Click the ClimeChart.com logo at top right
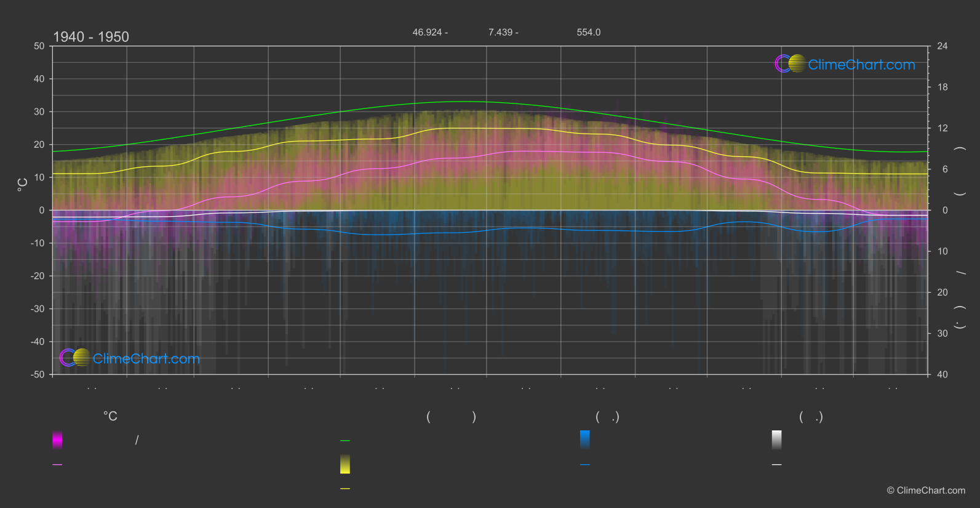Image resolution: width=980 pixels, height=508 pixels. (x=845, y=64)
